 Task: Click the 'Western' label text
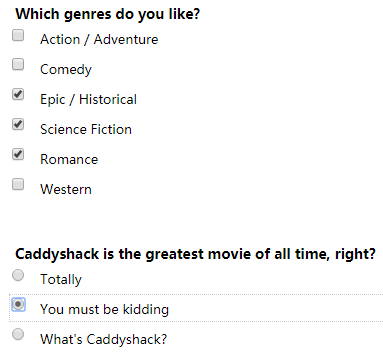(x=66, y=189)
